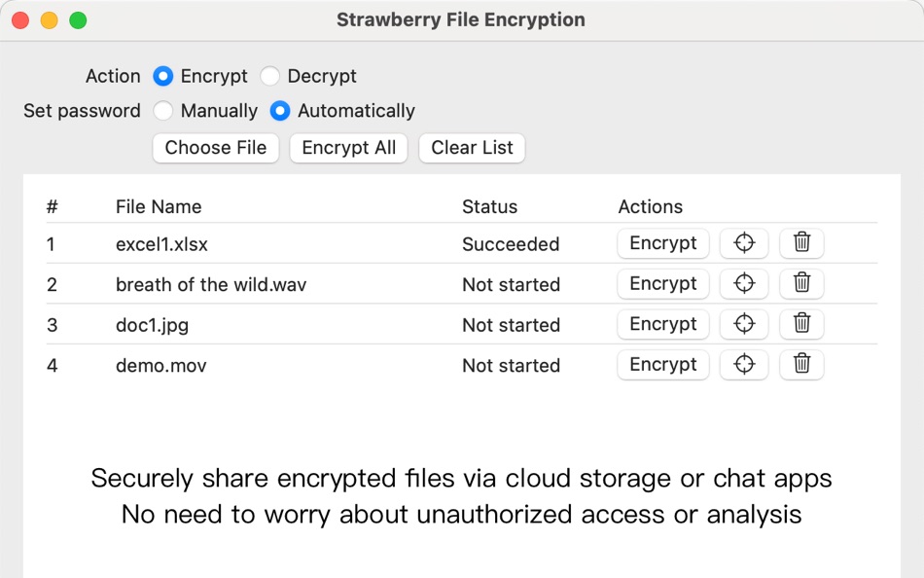924x578 pixels.
Task: Click the Succeeded status of excel1.xlsx
Action: pos(511,243)
